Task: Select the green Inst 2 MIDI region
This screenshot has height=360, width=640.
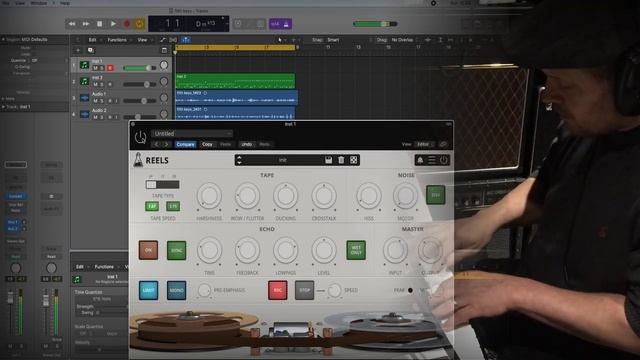Action: [235, 81]
